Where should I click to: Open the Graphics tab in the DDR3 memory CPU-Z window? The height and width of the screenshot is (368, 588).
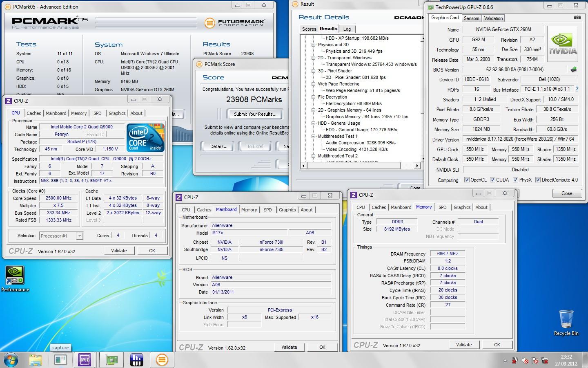(x=462, y=207)
